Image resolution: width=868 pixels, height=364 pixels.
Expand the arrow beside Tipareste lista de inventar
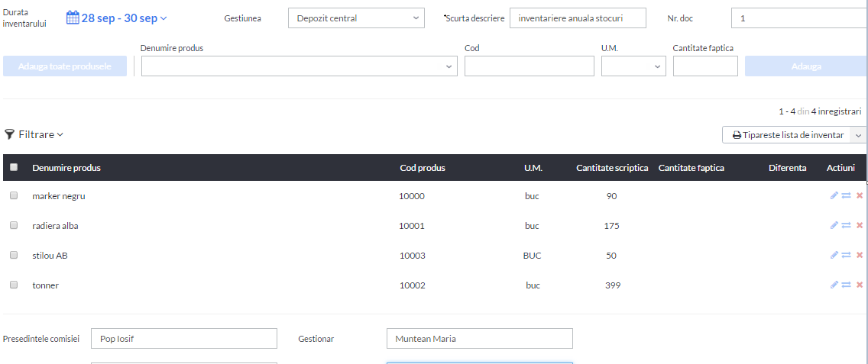(x=859, y=135)
